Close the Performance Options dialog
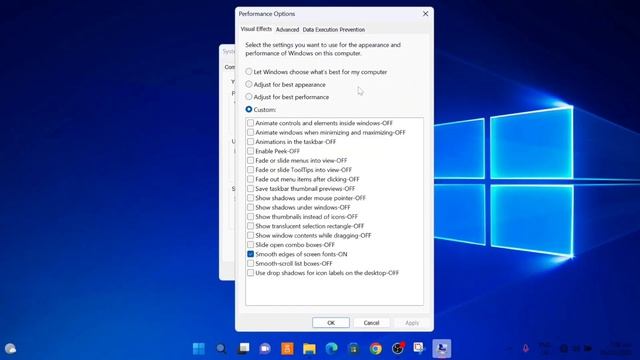This screenshot has height=360, width=640. [x=425, y=14]
